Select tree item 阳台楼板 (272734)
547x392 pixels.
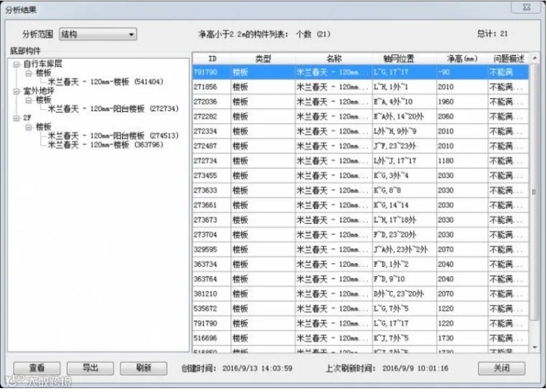(x=113, y=109)
